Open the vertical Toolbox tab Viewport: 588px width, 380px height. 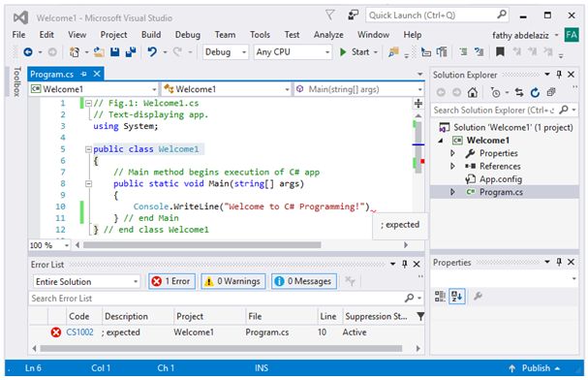16,81
